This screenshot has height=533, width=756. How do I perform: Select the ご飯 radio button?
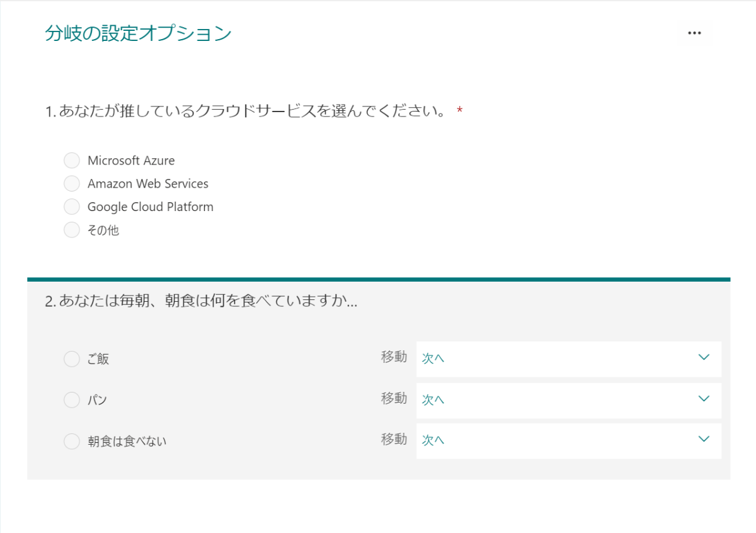tap(72, 359)
